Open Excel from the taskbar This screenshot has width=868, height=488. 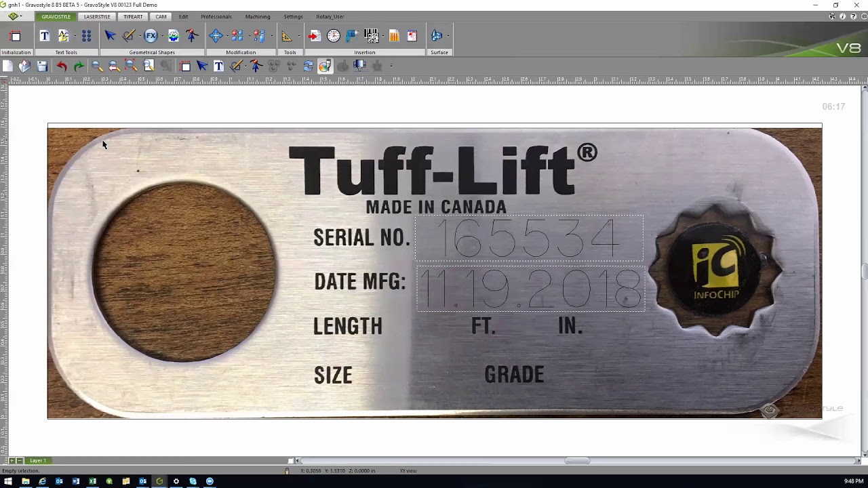(92, 481)
